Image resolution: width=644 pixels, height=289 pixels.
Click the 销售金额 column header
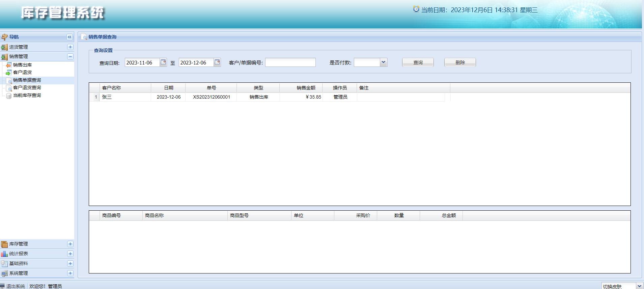[x=301, y=88]
